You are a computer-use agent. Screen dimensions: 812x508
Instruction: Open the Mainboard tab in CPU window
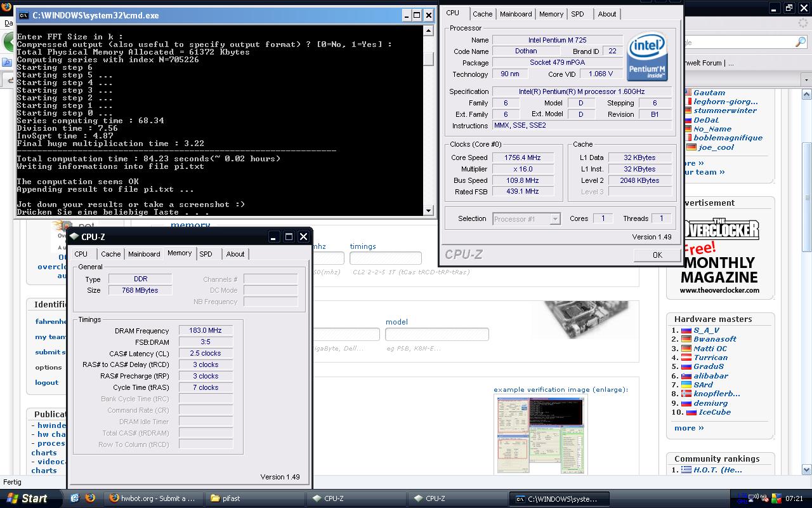(516, 14)
